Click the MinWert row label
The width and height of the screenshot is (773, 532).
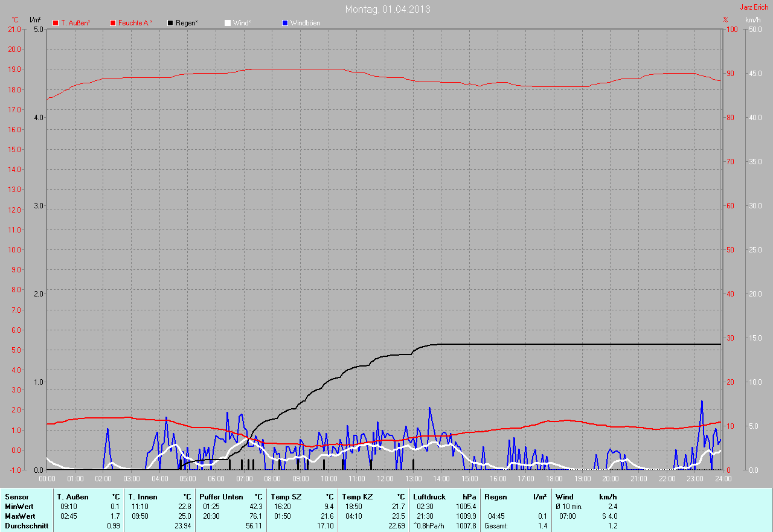click(19, 507)
